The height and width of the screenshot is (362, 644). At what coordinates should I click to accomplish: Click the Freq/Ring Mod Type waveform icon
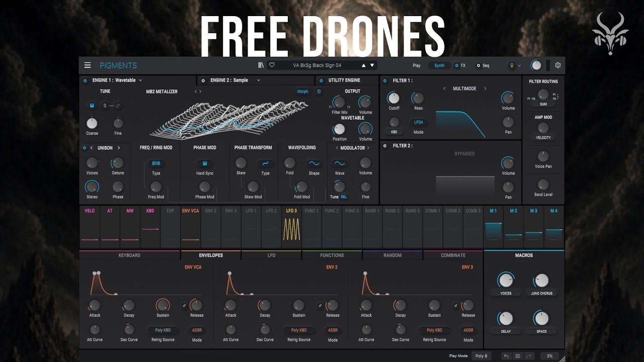(156, 163)
